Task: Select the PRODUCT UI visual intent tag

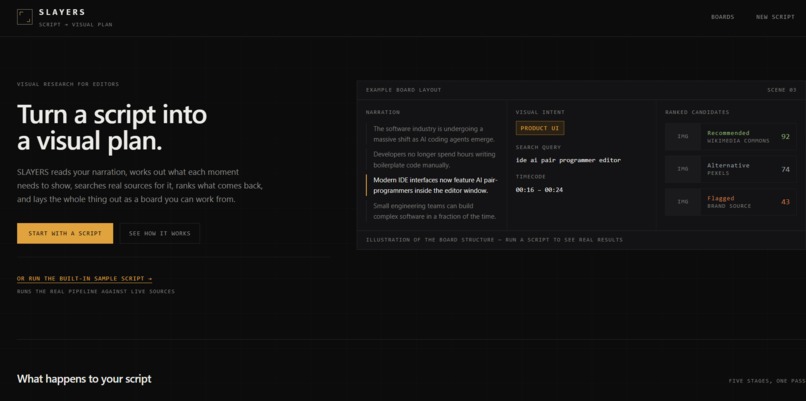Action: point(540,128)
